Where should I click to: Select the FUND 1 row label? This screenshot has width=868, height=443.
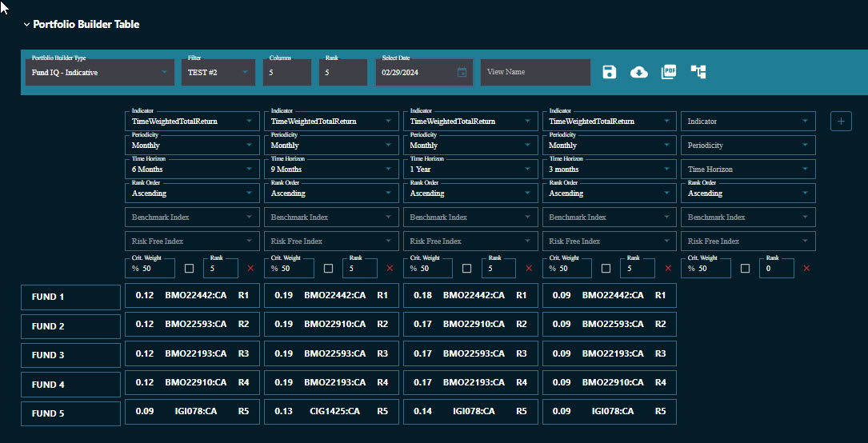point(70,297)
